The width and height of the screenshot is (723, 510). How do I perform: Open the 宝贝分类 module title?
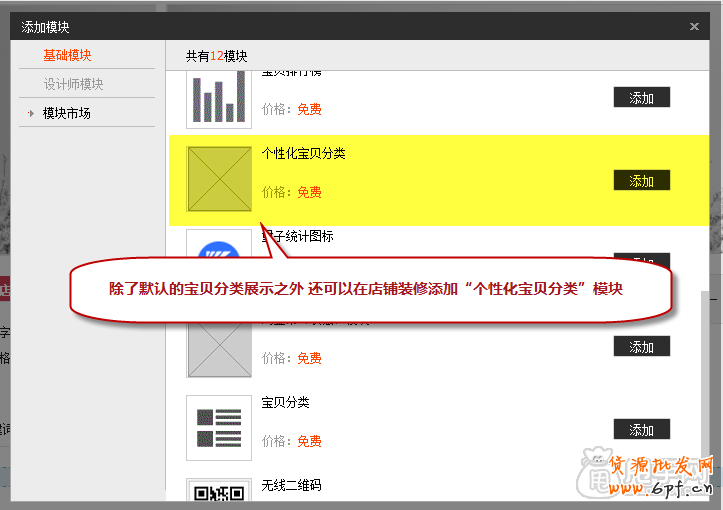(286, 403)
